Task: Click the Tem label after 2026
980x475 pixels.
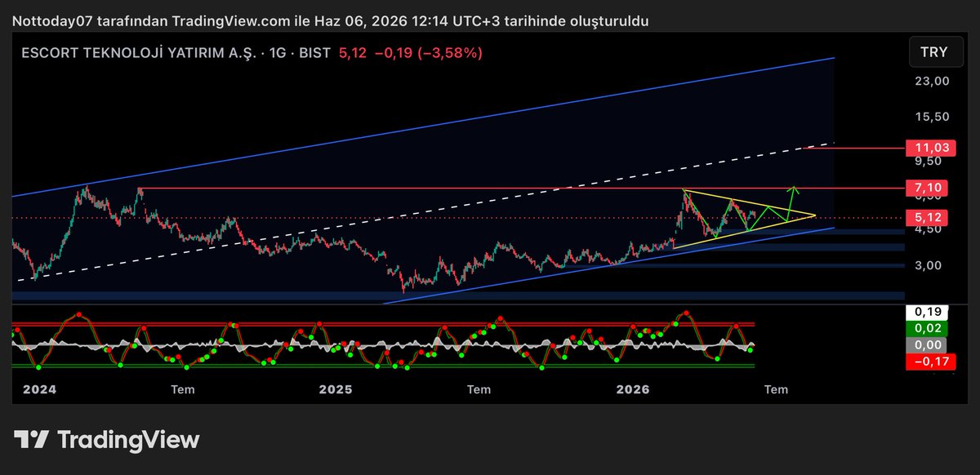Action: coord(776,389)
